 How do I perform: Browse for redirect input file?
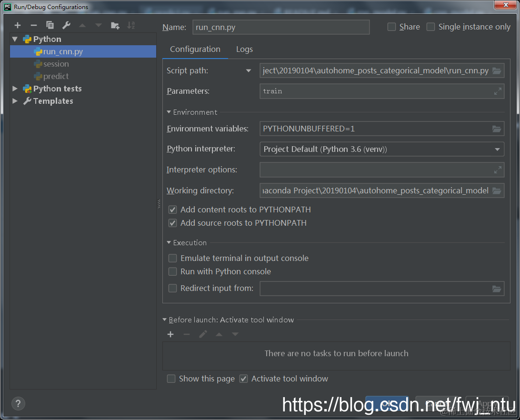point(497,289)
